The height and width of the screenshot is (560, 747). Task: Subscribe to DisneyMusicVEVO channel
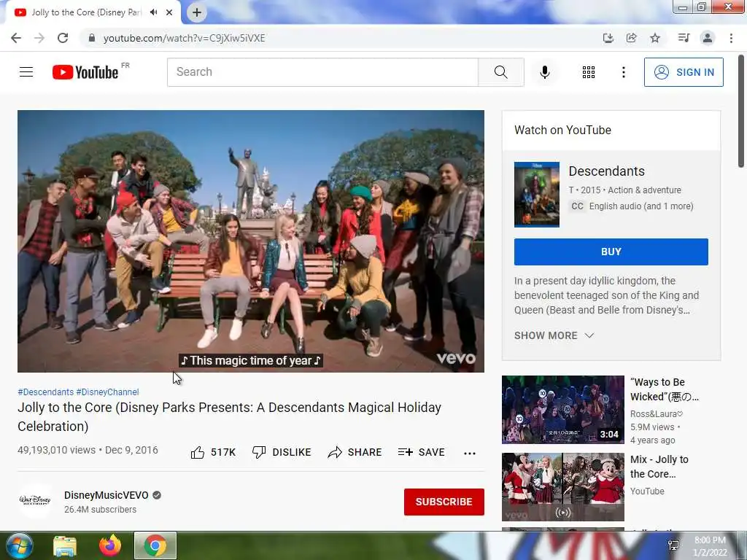[444, 502]
